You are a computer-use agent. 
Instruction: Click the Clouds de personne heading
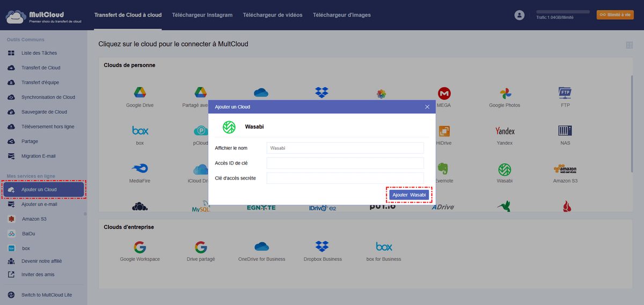pos(129,65)
